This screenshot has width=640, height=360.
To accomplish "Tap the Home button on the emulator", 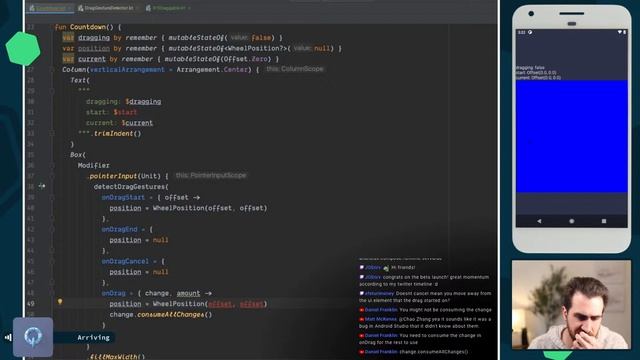I will tap(571, 221).
